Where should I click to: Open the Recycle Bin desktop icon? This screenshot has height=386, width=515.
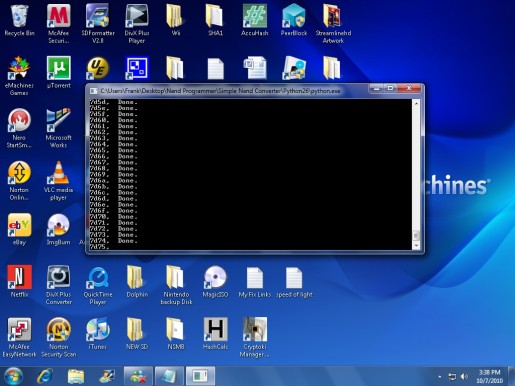pyautogui.click(x=19, y=20)
